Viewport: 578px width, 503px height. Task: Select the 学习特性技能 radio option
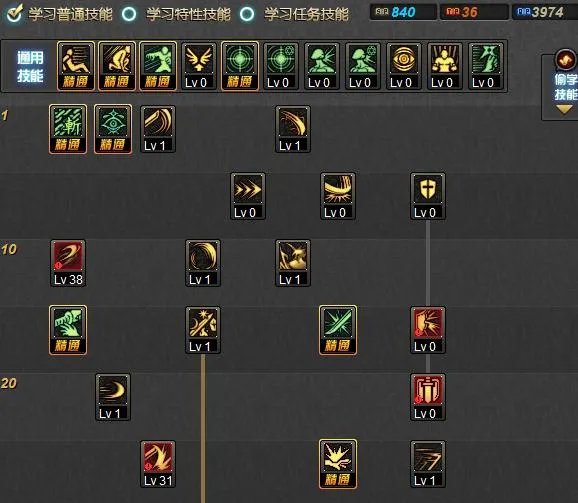point(129,14)
